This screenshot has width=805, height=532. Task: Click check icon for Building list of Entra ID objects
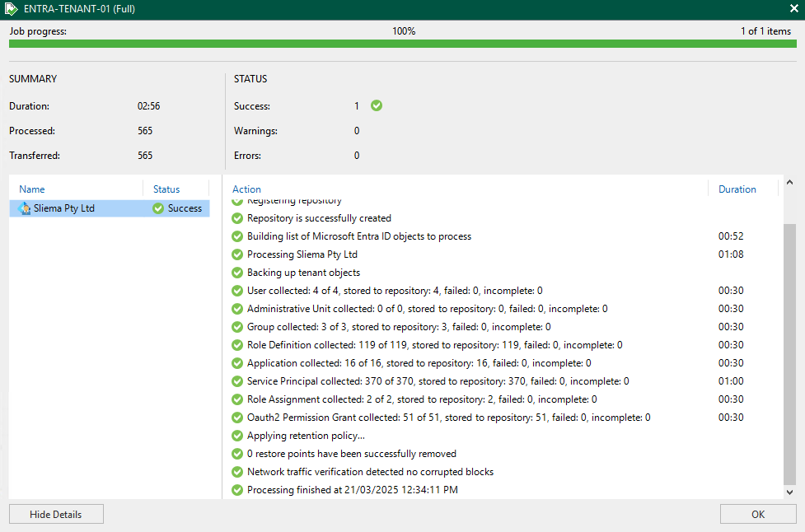pos(236,236)
